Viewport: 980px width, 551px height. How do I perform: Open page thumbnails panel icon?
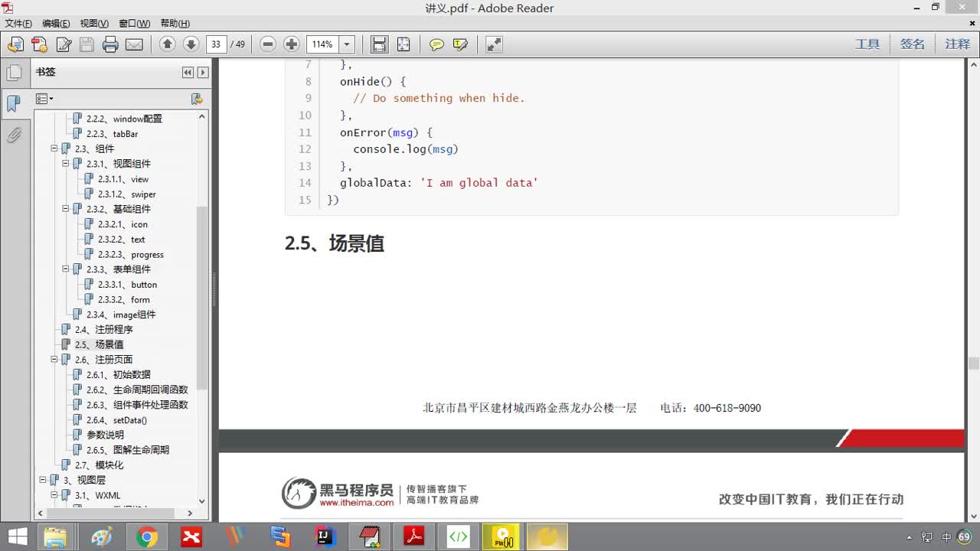pos(14,73)
